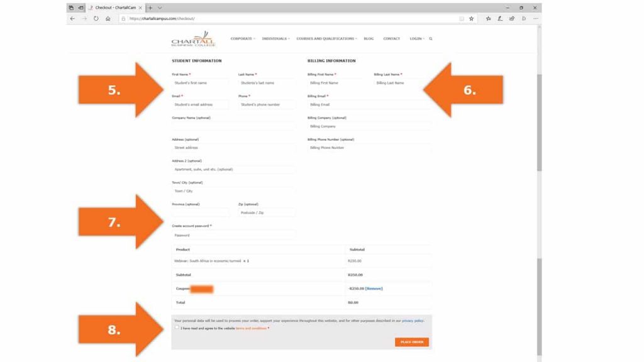Open a new browser tab with plus icon
This screenshot has width=644, height=362.
(x=150, y=8)
